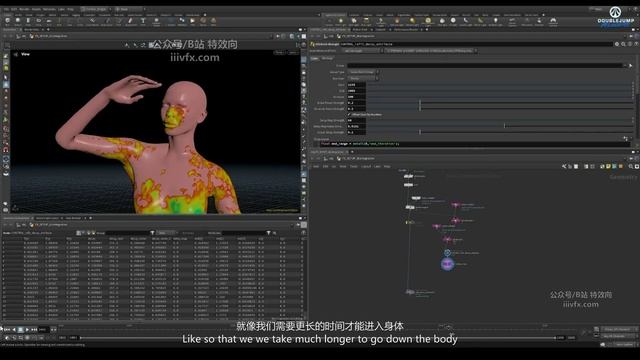Click the Delay Magnitude slider handle
Viewport: 640px width, 360px height.
pos(504,126)
